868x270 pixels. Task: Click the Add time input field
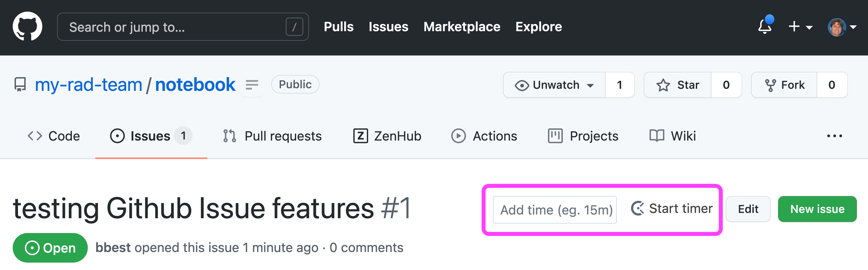point(555,210)
